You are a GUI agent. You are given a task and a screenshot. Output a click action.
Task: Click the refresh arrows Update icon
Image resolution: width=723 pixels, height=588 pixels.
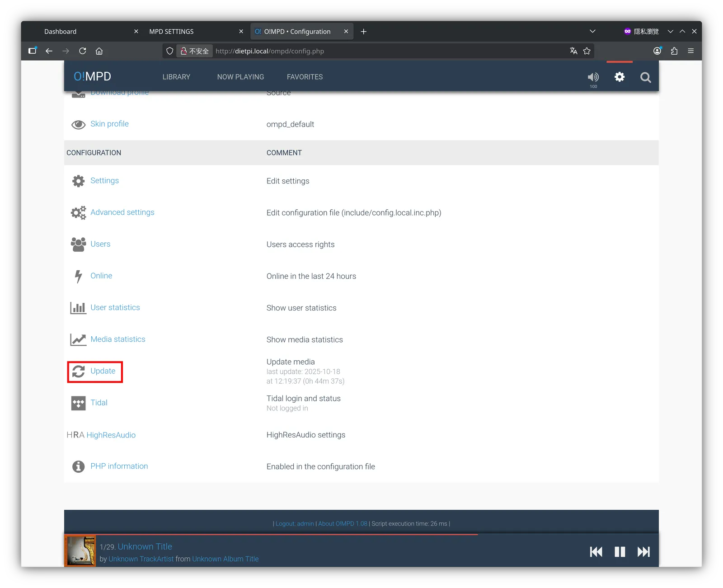pyautogui.click(x=78, y=372)
